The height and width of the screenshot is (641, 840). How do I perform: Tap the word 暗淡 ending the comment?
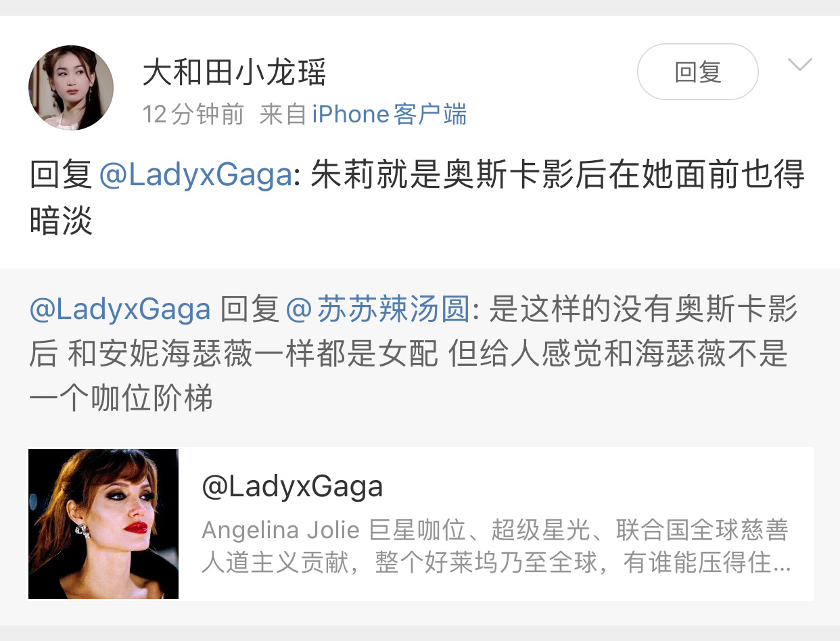pos(61,220)
